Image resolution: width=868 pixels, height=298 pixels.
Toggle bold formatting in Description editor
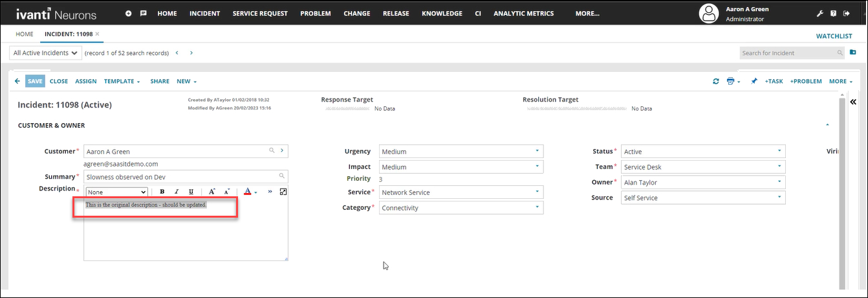[x=162, y=192]
